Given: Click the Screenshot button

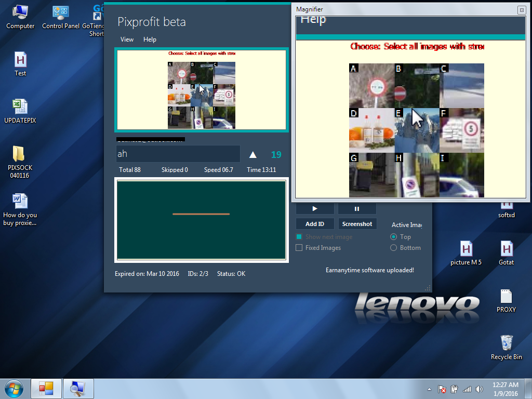Looking at the screenshot, I should pos(357,224).
